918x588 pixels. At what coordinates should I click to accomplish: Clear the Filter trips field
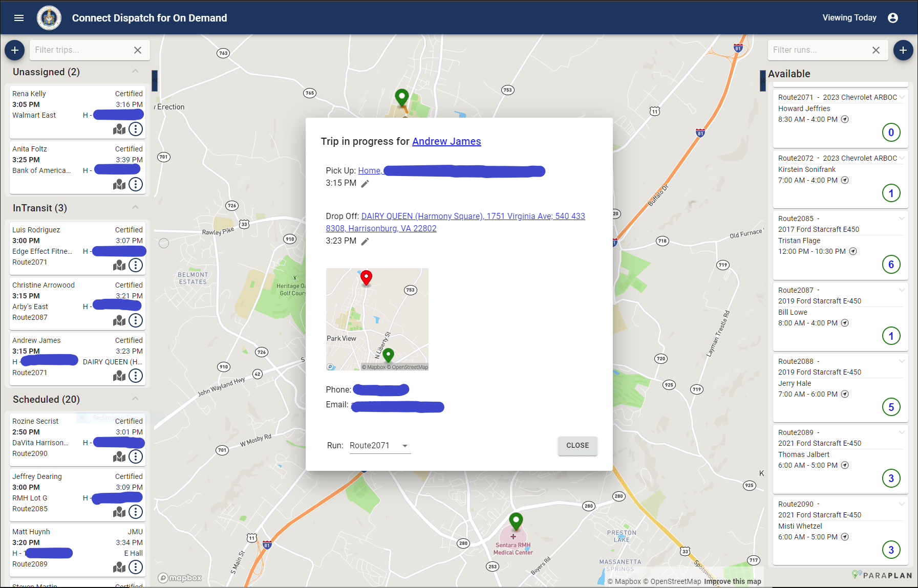pos(138,50)
